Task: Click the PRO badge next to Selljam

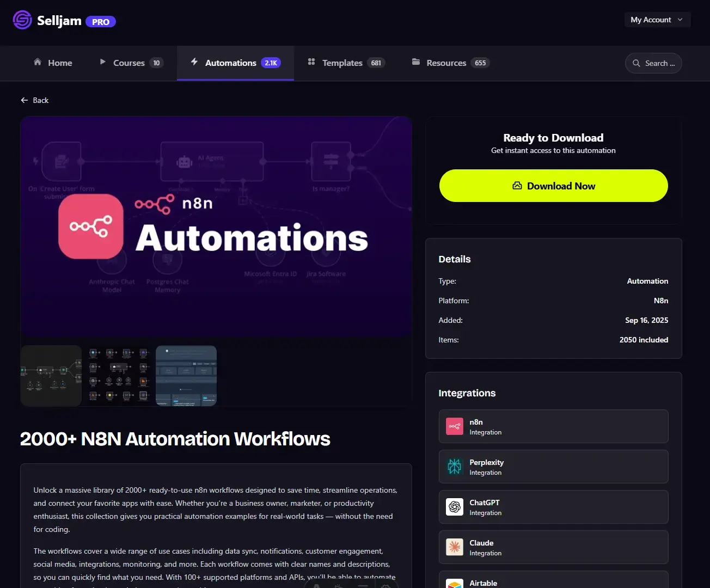Action: coord(101,22)
